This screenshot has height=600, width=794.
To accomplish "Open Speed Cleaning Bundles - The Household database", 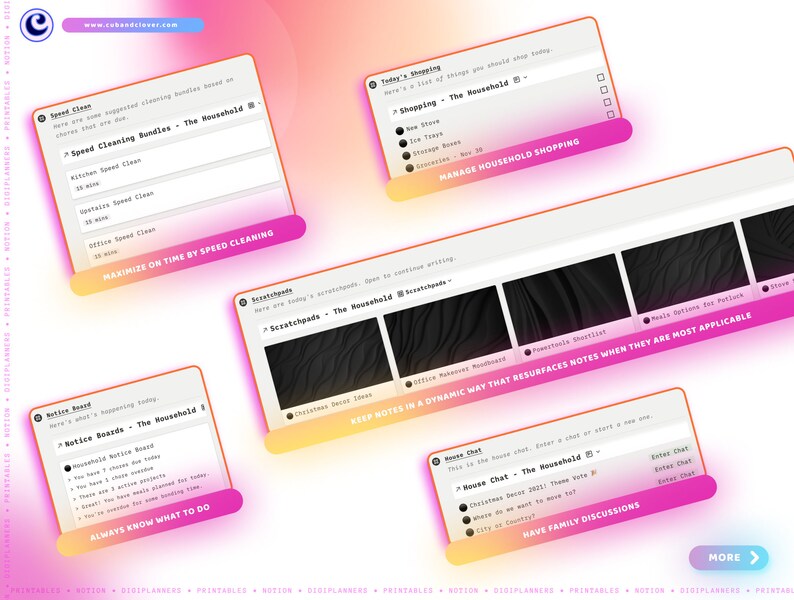I will tap(157, 131).
